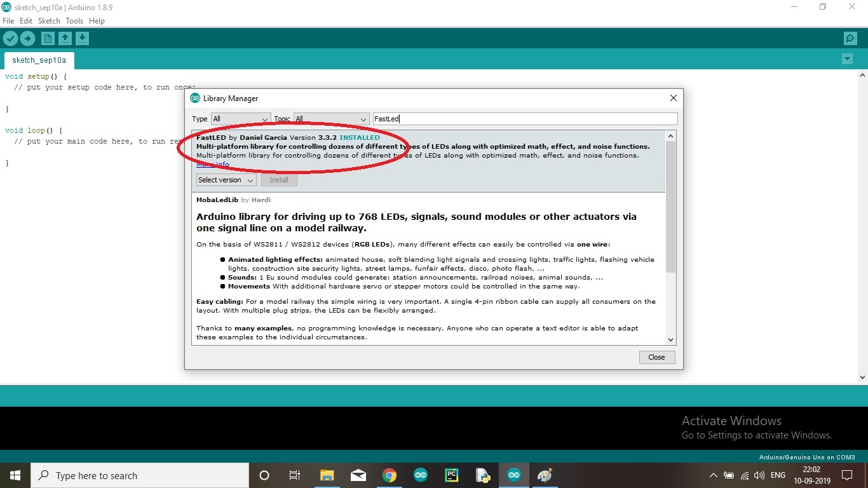Click the 'void setup() {' code line
The image size is (868, 488).
click(x=36, y=77)
